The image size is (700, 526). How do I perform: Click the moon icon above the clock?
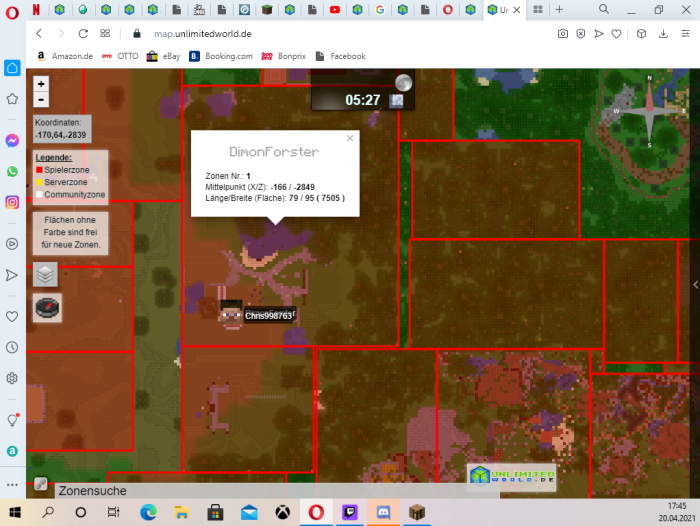pyautogui.click(x=403, y=83)
